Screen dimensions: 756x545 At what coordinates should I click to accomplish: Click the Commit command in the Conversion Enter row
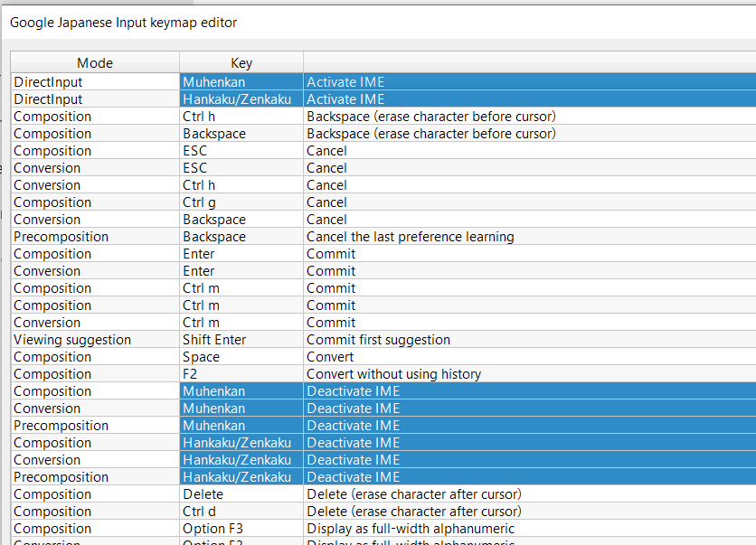530,271
